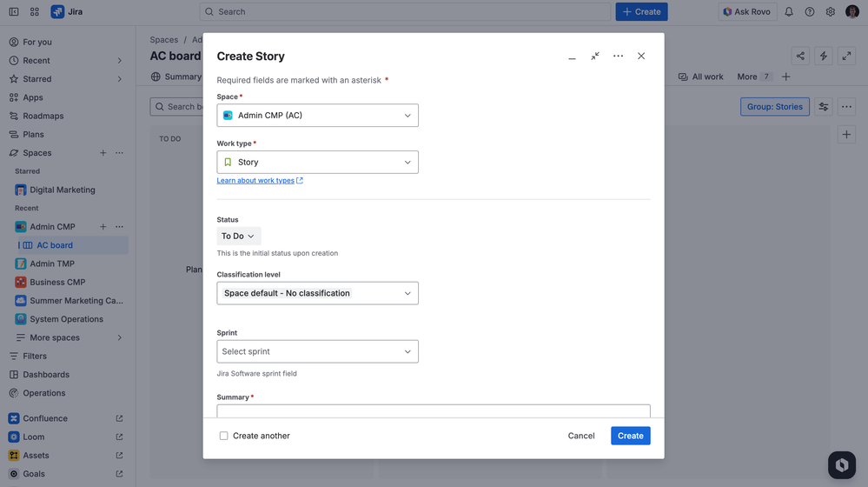Close the Create Story dialog
This screenshot has height=487, width=868.
pyautogui.click(x=641, y=56)
